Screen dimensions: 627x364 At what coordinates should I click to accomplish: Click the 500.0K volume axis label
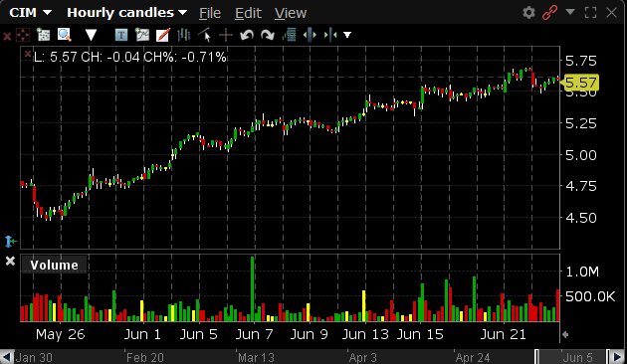(x=590, y=297)
